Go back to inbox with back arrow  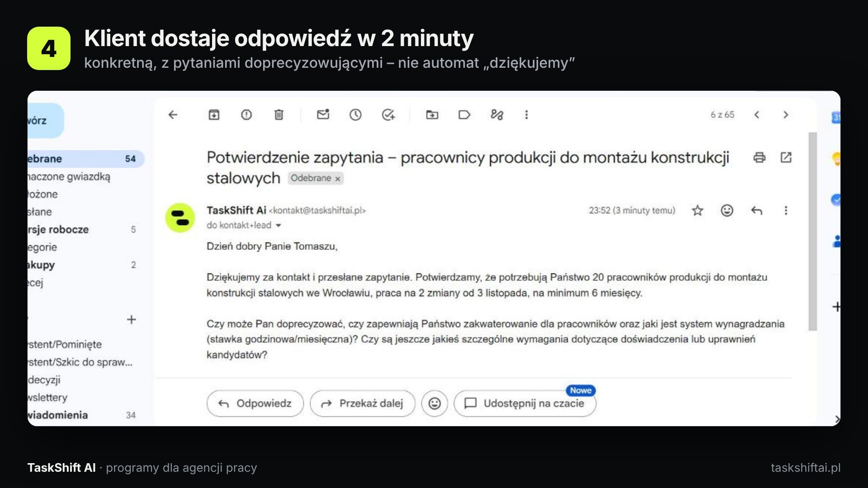(173, 115)
